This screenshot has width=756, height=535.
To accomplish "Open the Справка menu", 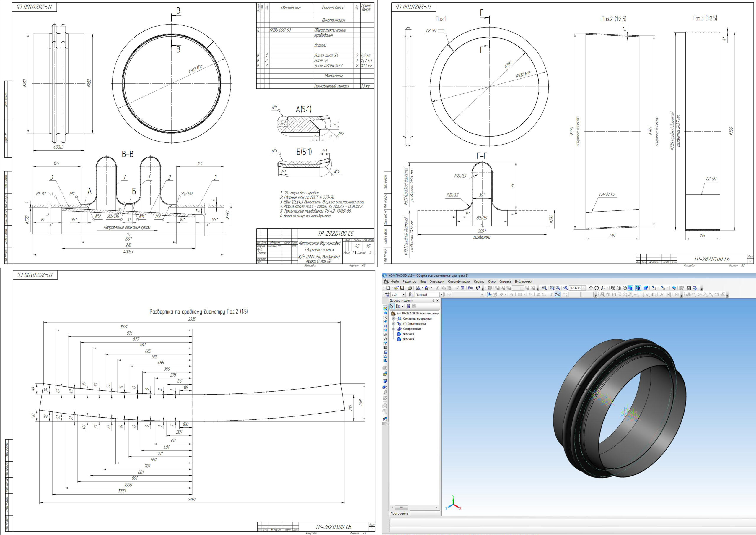I will pyautogui.click(x=505, y=281).
